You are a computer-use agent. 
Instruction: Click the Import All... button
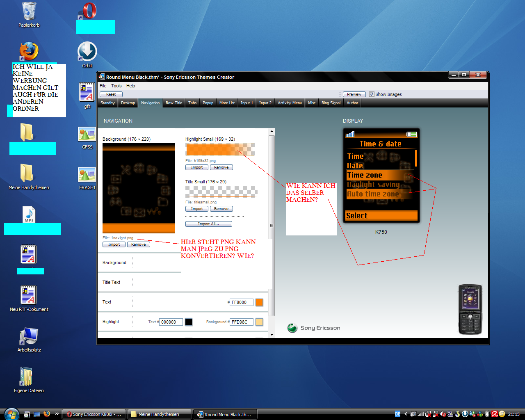point(208,224)
